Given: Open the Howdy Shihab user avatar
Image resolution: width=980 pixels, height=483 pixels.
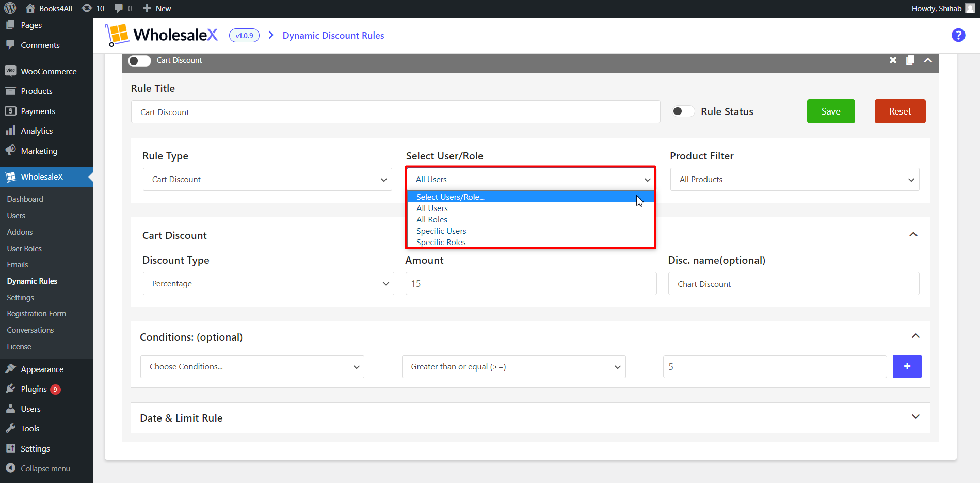Looking at the screenshot, I should [x=970, y=8].
